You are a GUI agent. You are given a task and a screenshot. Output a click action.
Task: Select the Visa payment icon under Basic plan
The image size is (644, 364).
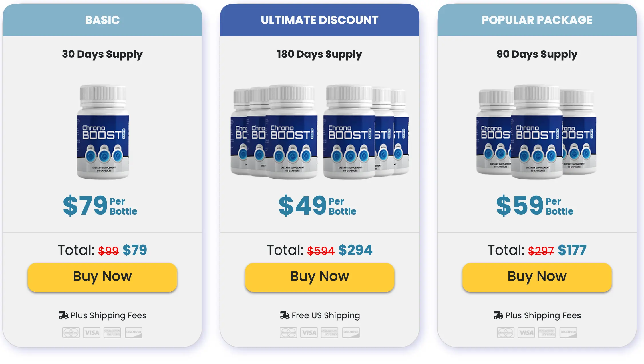coord(91,332)
